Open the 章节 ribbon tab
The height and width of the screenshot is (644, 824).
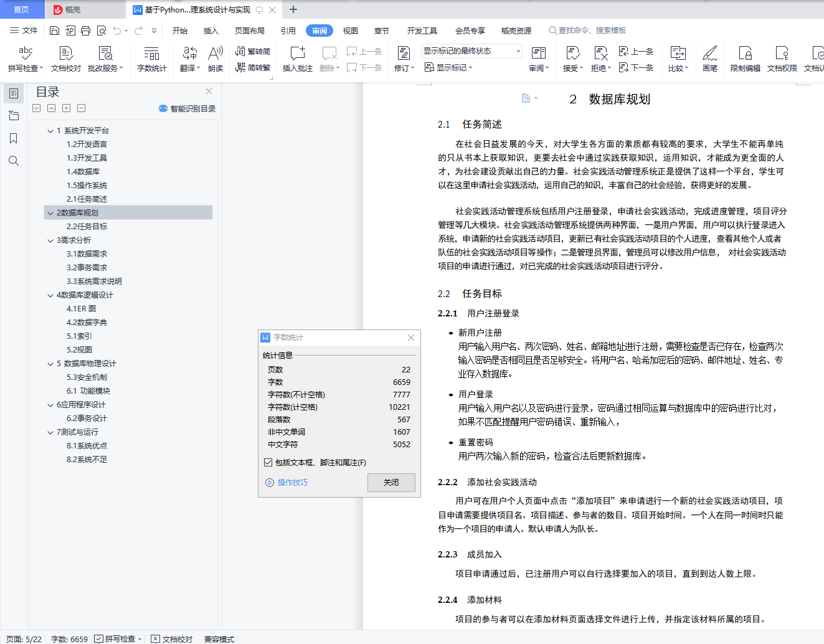click(x=382, y=31)
